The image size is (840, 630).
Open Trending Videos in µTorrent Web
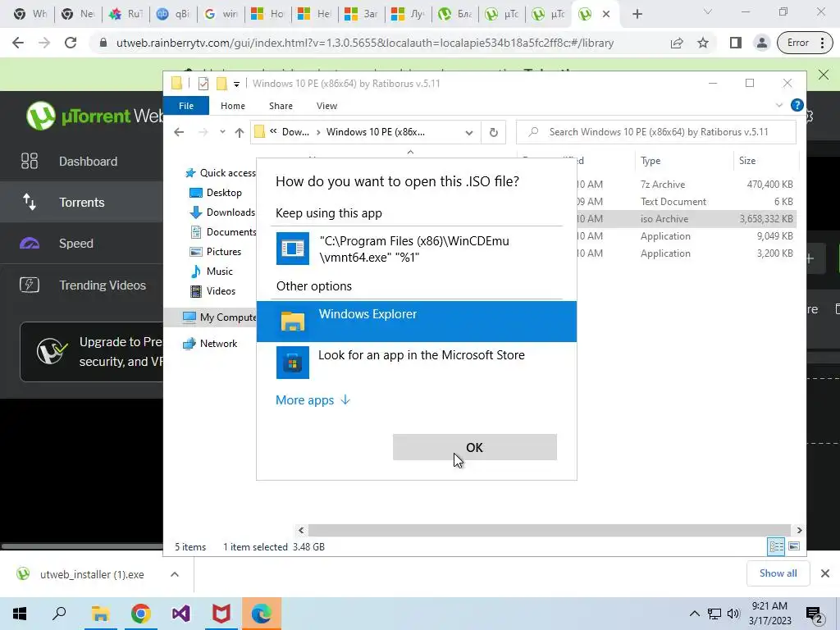(x=81, y=285)
